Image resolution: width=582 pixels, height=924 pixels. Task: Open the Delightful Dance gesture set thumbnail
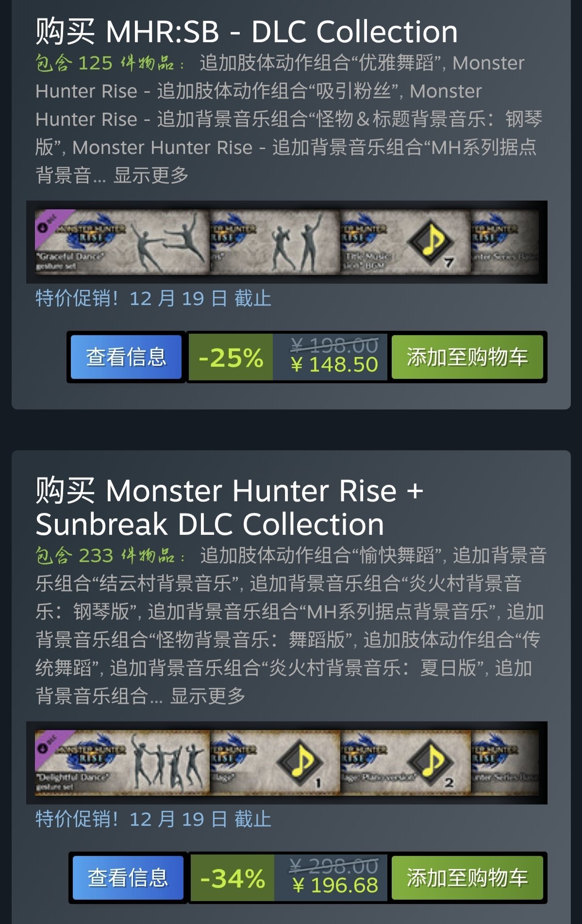pos(122,763)
